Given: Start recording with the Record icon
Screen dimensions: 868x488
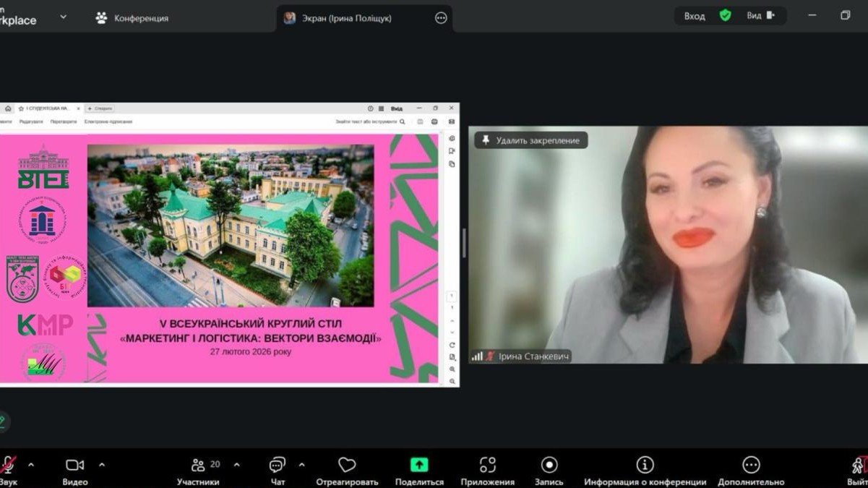Looking at the screenshot, I should pos(549,465).
